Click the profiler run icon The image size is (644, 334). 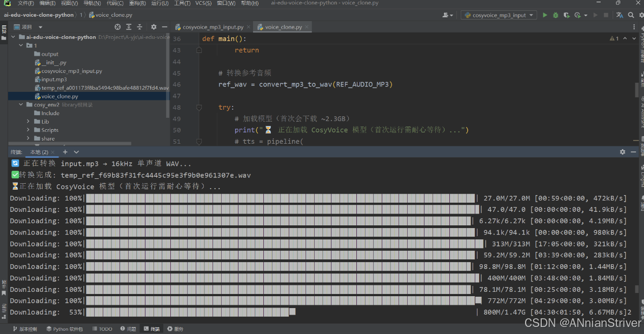point(577,15)
